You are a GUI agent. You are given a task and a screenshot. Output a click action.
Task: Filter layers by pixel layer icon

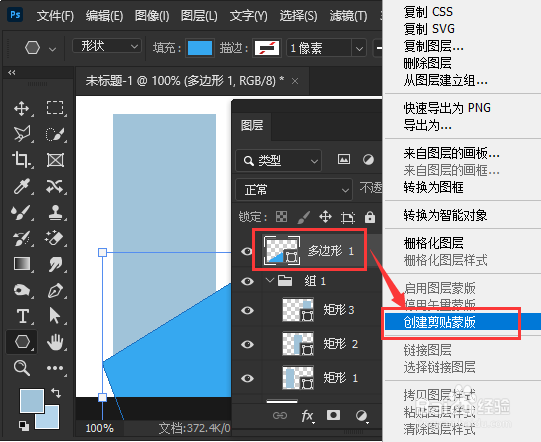(x=344, y=159)
